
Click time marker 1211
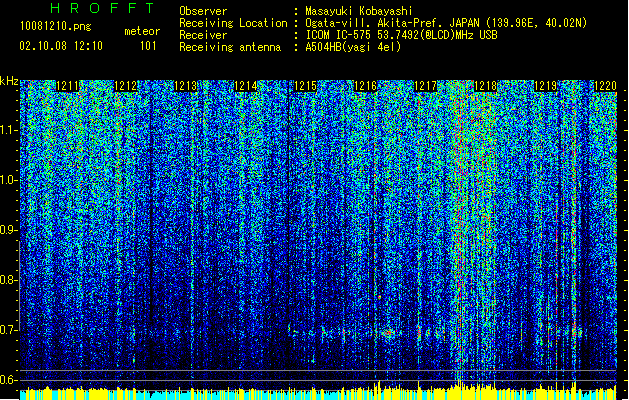(x=67, y=86)
